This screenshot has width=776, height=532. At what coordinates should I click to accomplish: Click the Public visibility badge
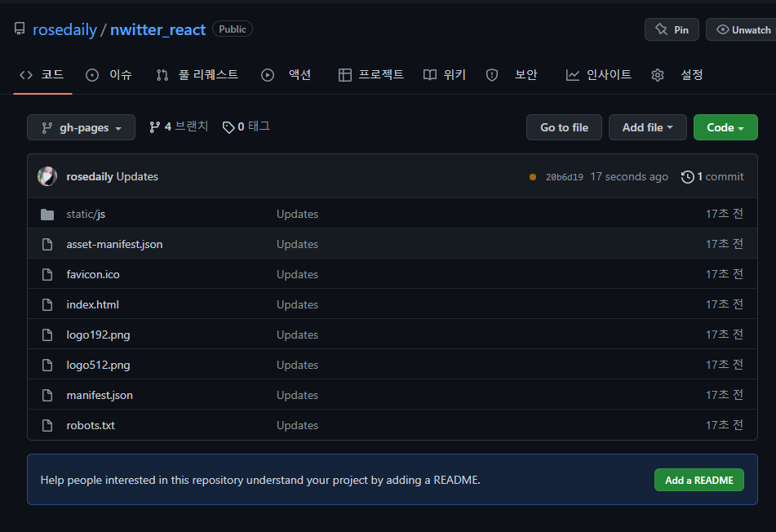(232, 29)
